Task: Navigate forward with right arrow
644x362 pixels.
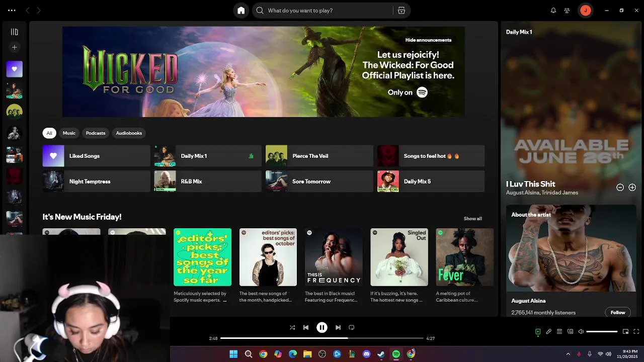Action: coord(39,10)
